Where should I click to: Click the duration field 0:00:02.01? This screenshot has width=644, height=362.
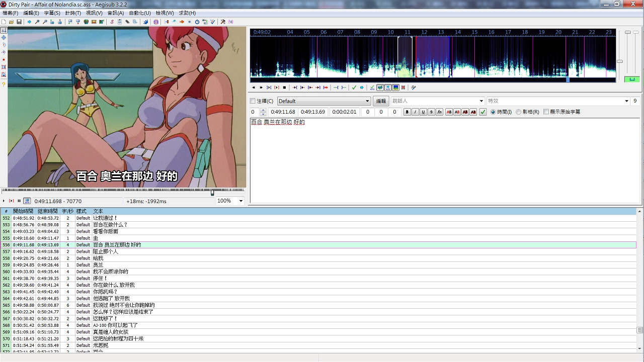pos(344,112)
